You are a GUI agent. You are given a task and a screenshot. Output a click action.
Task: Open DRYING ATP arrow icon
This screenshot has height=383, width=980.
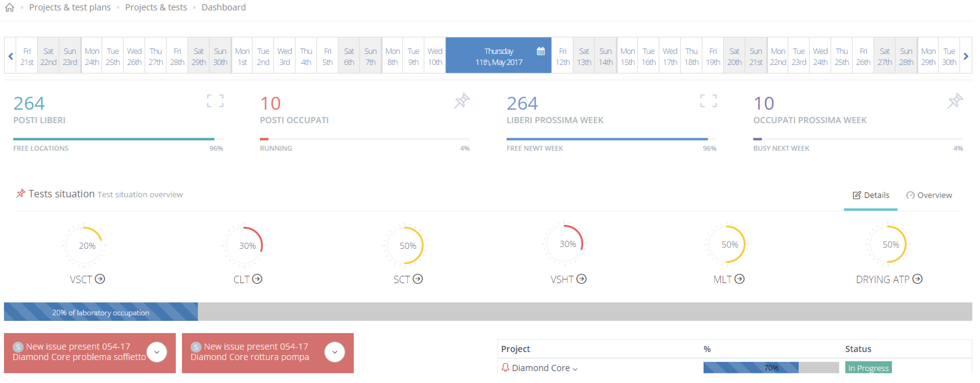coord(918,279)
